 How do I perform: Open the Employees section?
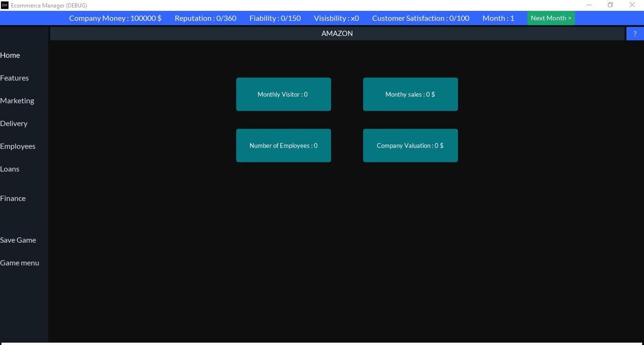(x=18, y=146)
